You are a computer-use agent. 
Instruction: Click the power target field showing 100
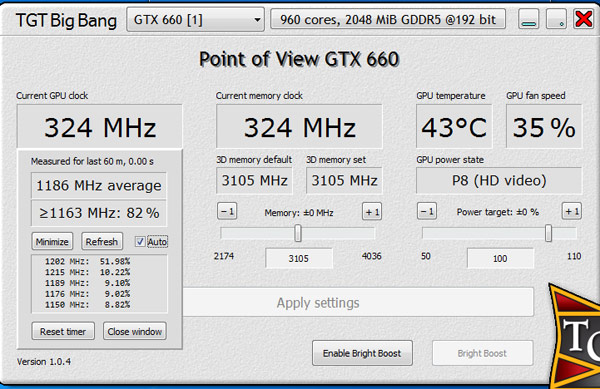pyautogui.click(x=500, y=258)
